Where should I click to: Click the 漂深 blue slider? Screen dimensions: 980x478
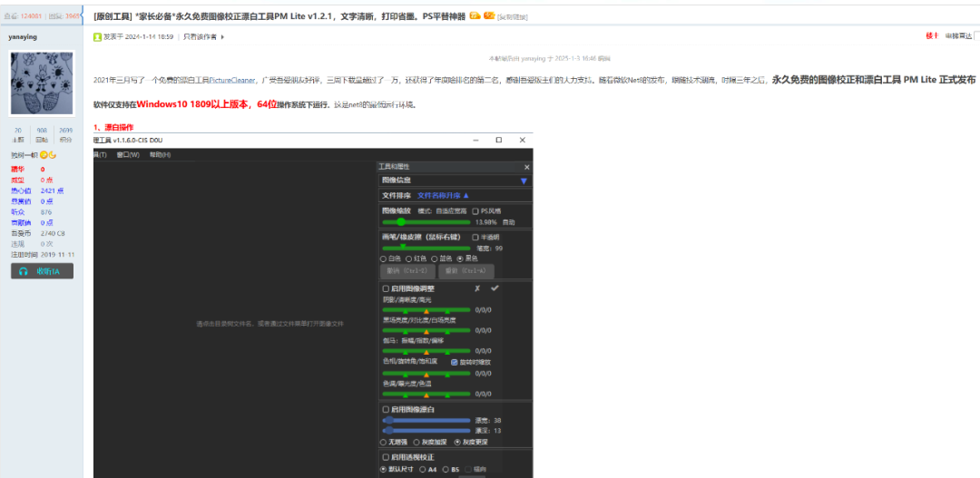click(x=426, y=431)
